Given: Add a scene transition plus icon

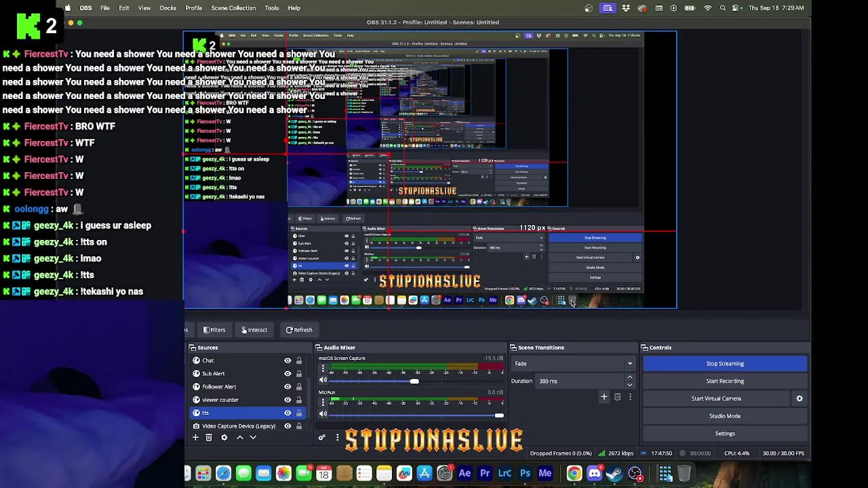Looking at the screenshot, I should 604,397.
